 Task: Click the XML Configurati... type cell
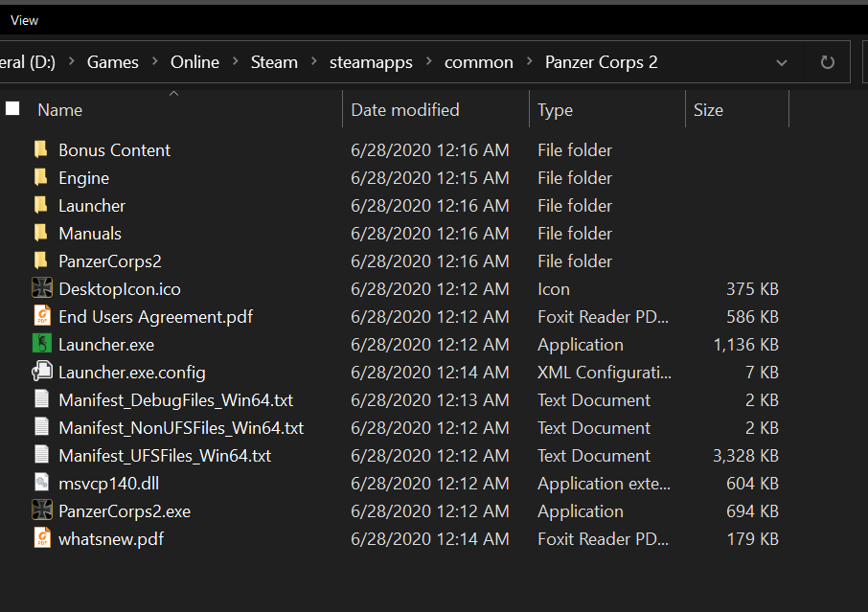(604, 372)
